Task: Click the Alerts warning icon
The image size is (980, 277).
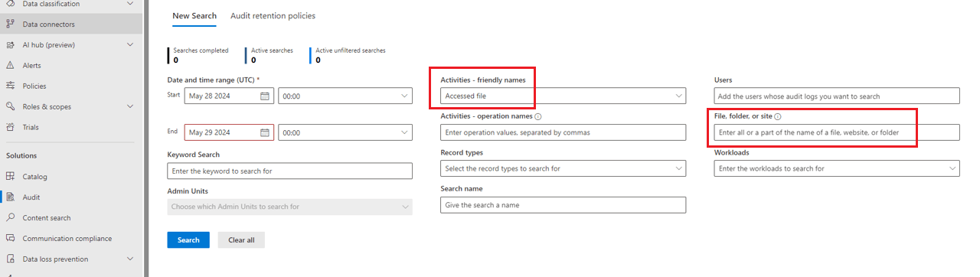Action: [x=11, y=66]
